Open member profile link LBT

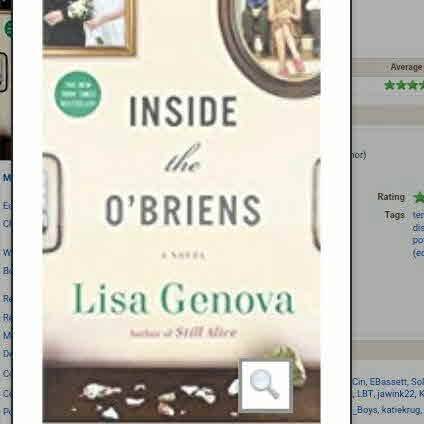pos(364,394)
